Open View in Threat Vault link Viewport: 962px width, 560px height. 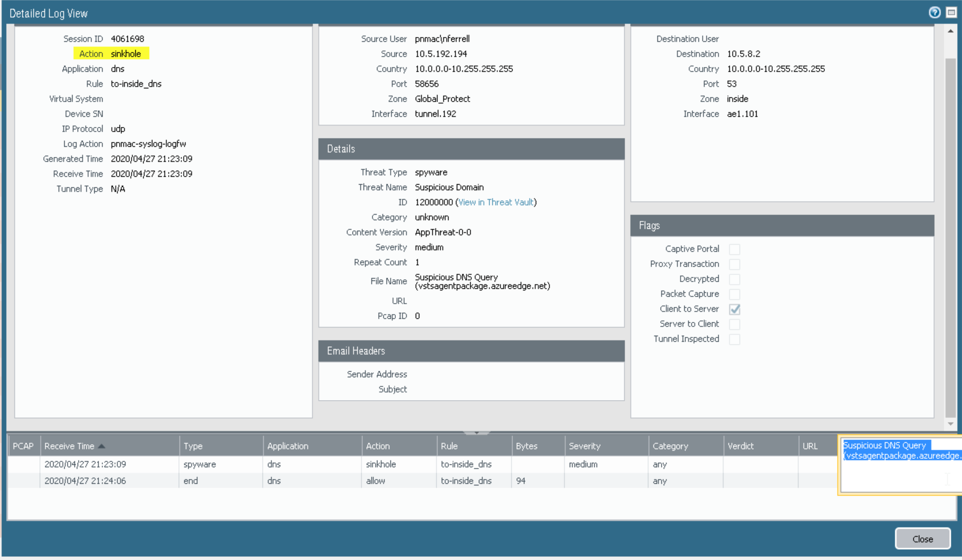click(496, 202)
